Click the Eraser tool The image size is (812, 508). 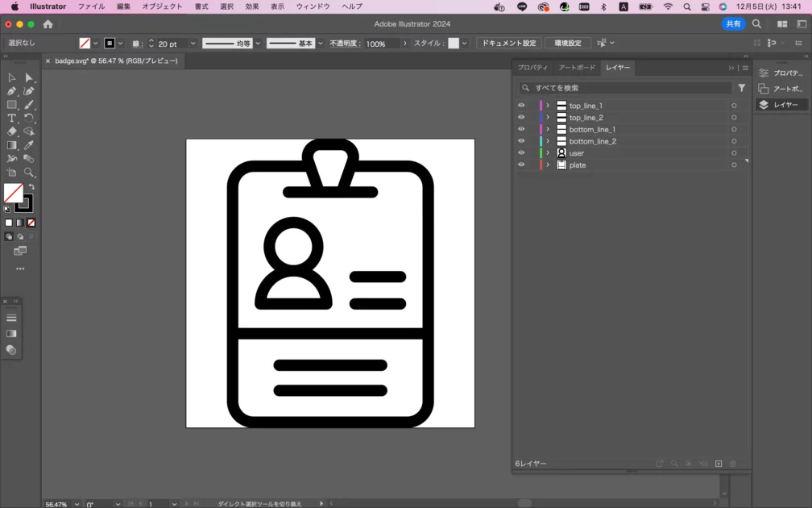tap(12, 131)
